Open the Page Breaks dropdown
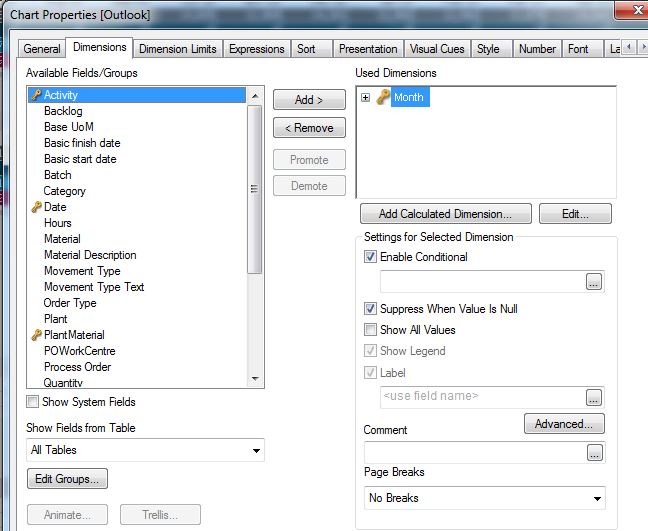Viewport: 648px width, 531px height. click(597, 498)
